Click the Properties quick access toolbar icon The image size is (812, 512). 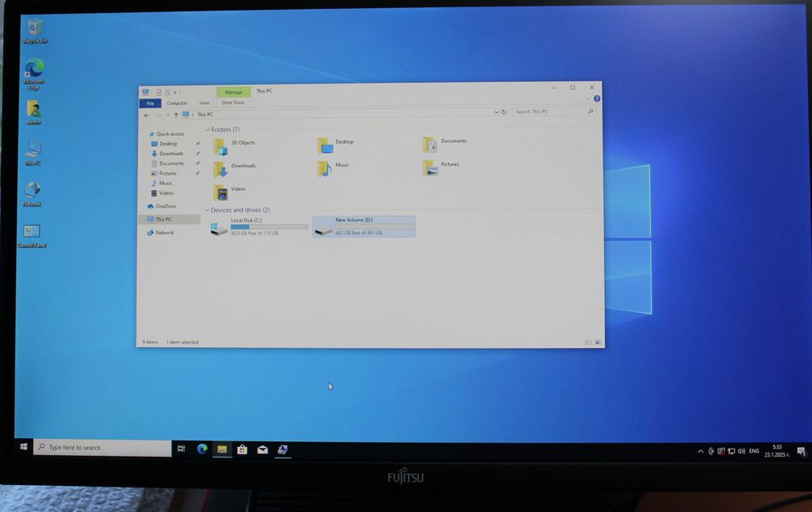pyautogui.click(x=158, y=93)
